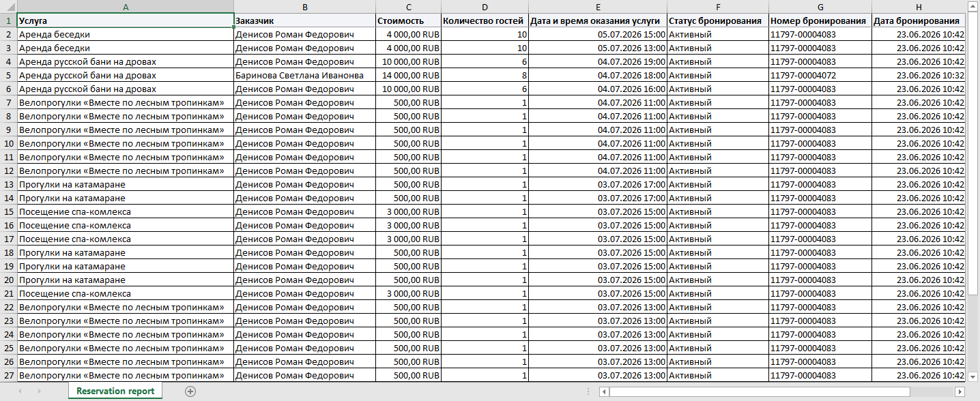Select 'Аренда русской бани на дровах' in row 4
This screenshot has height=401, width=980.
(126, 61)
